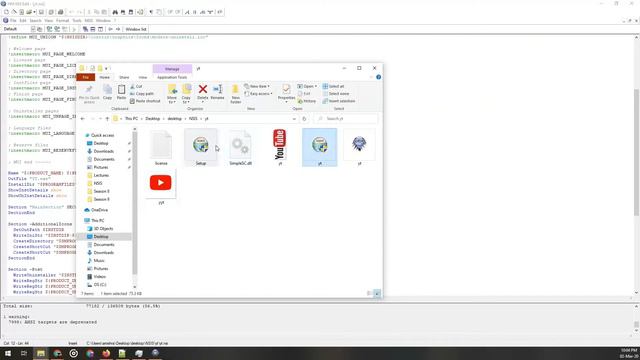Select the license file thumbnail
Image resolution: width=640 pixels, height=360 pixels.
(161, 147)
